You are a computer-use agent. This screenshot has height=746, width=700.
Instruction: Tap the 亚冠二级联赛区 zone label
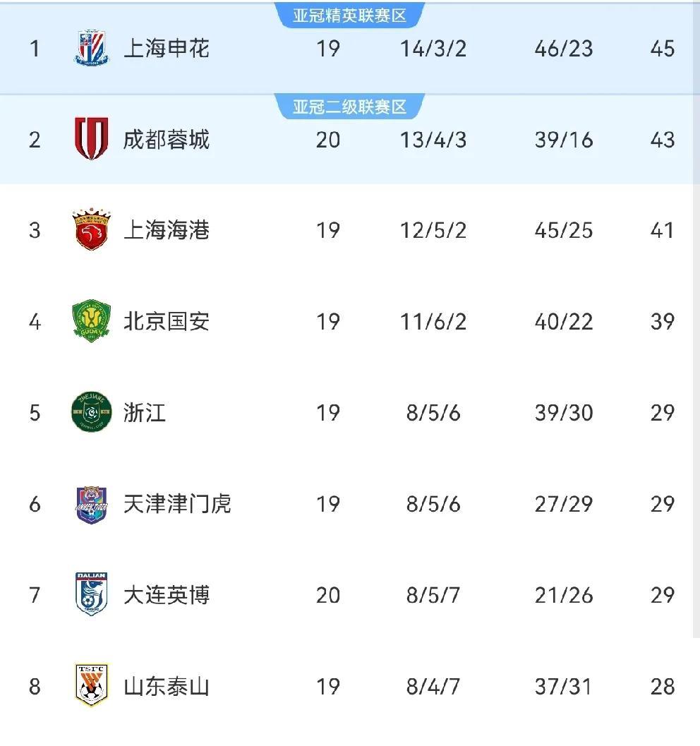coord(350,107)
